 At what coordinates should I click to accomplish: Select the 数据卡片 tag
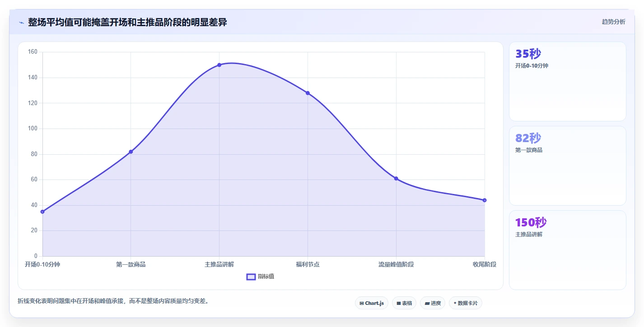(466, 303)
